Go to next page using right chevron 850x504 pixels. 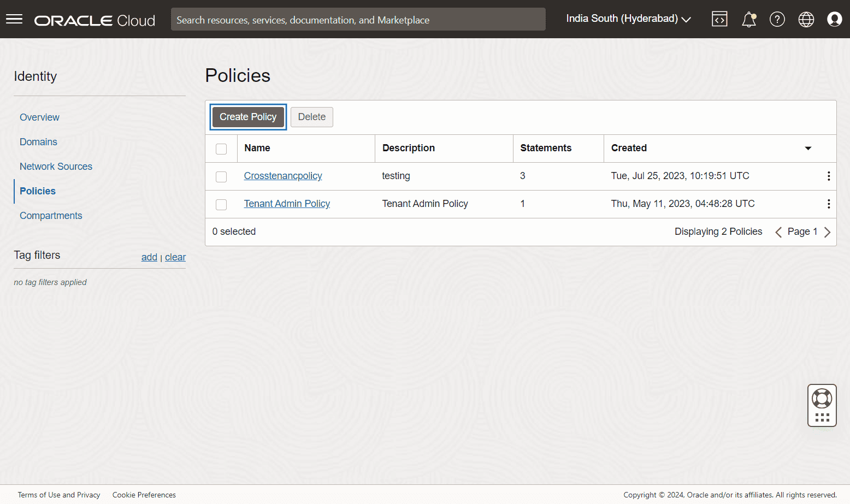point(827,232)
